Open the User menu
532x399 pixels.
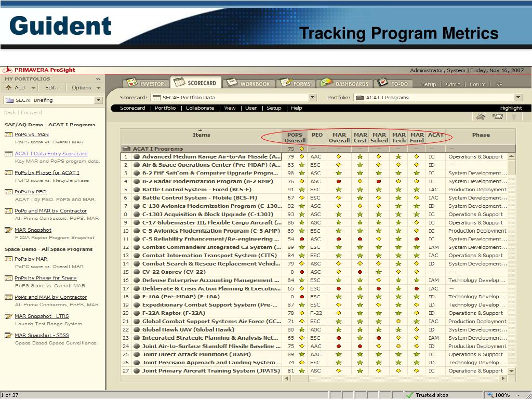point(251,108)
